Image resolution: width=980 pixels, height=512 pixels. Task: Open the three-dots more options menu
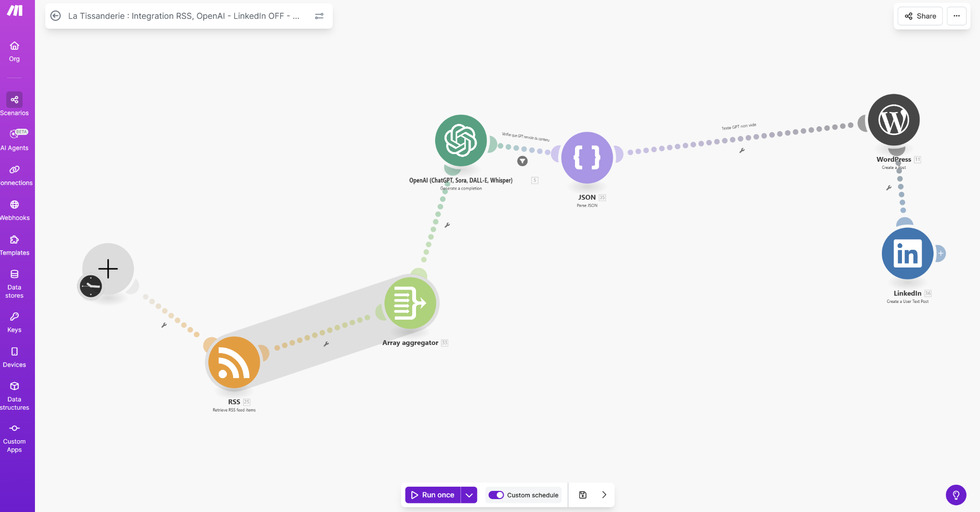pyautogui.click(x=956, y=16)
